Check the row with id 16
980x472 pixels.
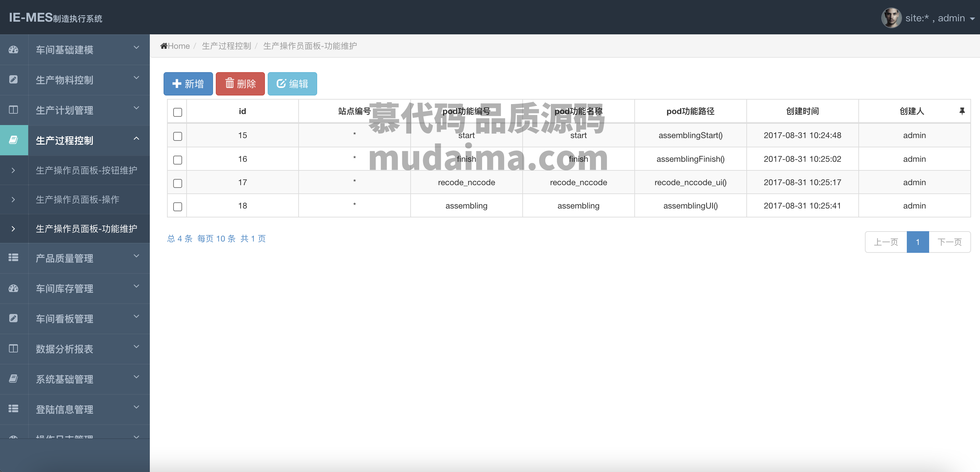click(178, 160)
